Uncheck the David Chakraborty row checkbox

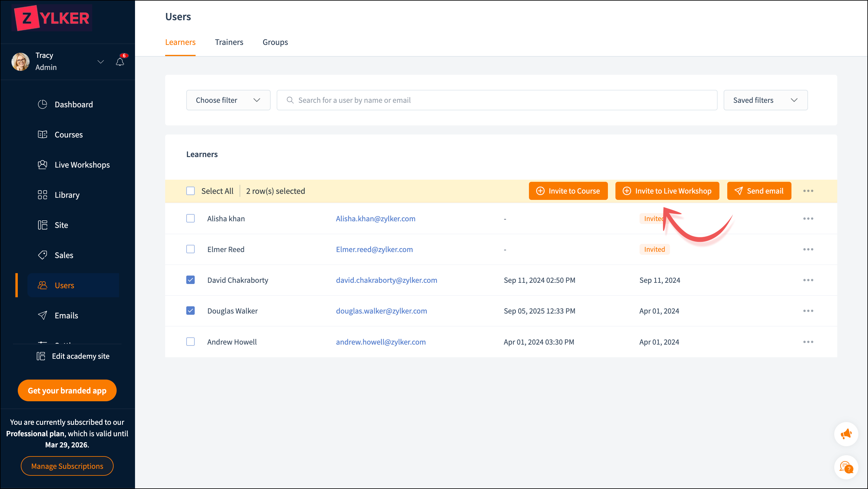pyautogui.click(x=190, y=280)
